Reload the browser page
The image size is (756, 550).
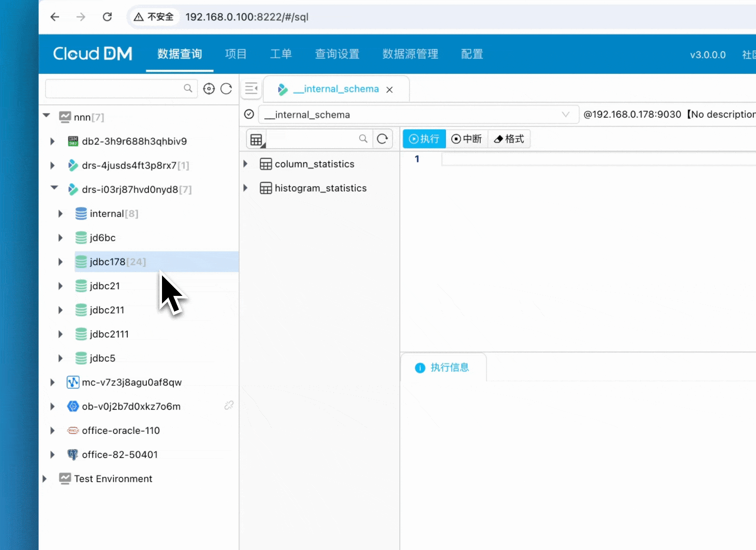pos(107,17)
